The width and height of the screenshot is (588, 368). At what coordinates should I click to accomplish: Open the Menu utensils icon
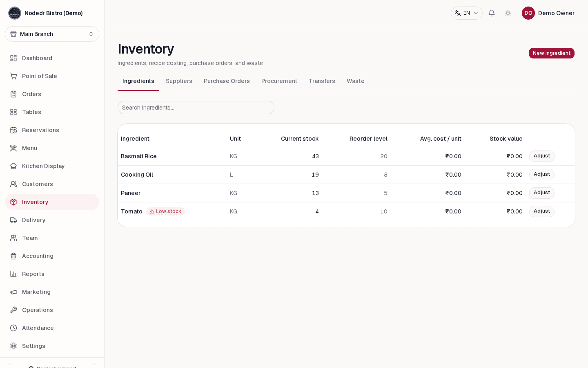(13, 148)
